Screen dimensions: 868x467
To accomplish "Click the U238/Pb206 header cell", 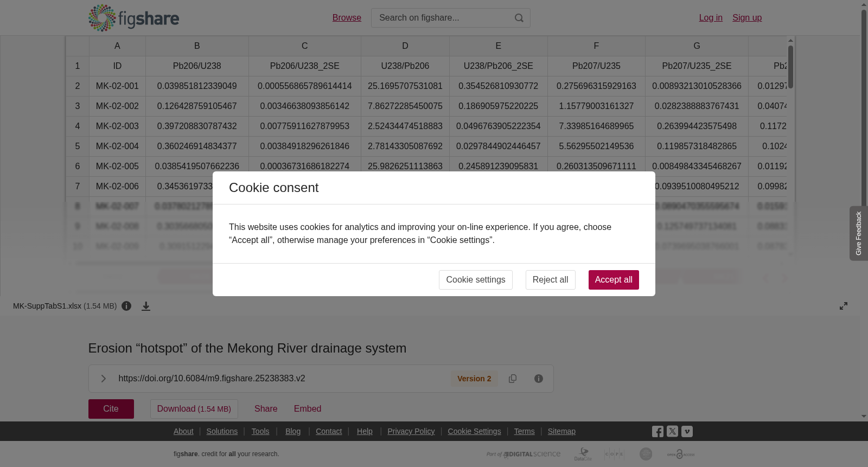I will 405,66.
